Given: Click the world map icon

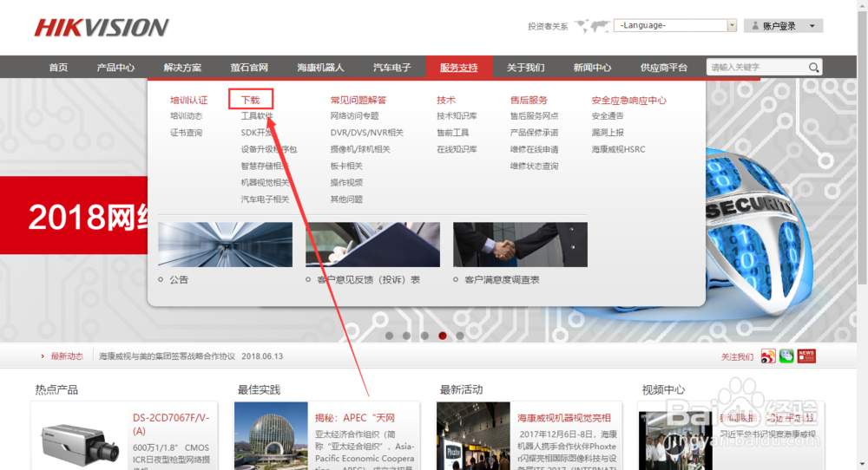Looking at the screenshot, I should [591, 26].
